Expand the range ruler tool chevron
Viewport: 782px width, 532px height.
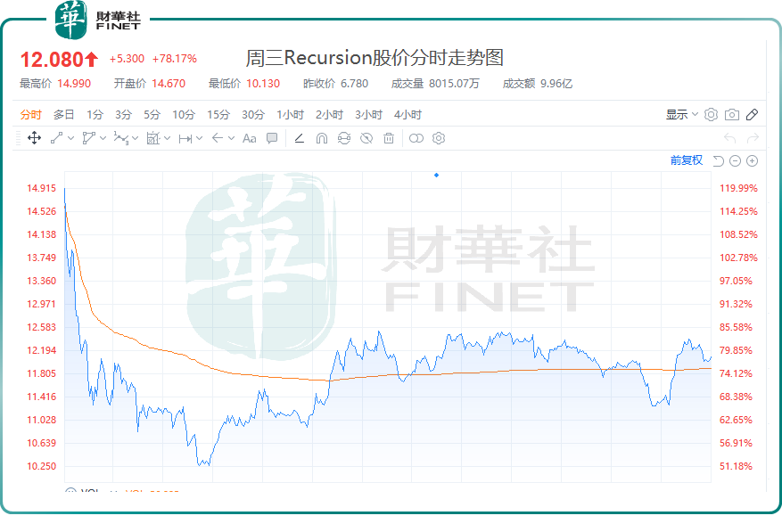click(x=199, y=138)
